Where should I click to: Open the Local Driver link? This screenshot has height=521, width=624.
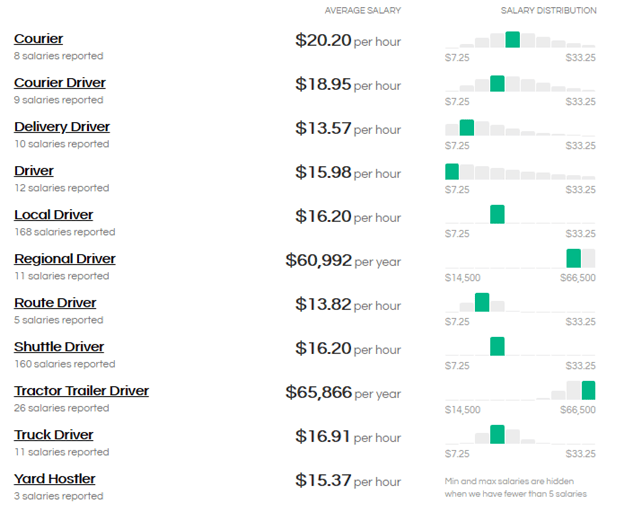point(53,215)
